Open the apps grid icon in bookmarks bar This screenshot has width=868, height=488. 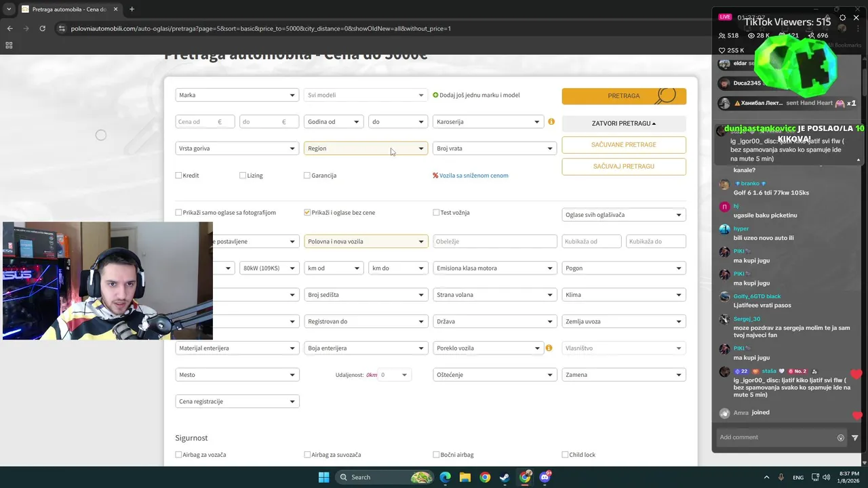(9, 45)
